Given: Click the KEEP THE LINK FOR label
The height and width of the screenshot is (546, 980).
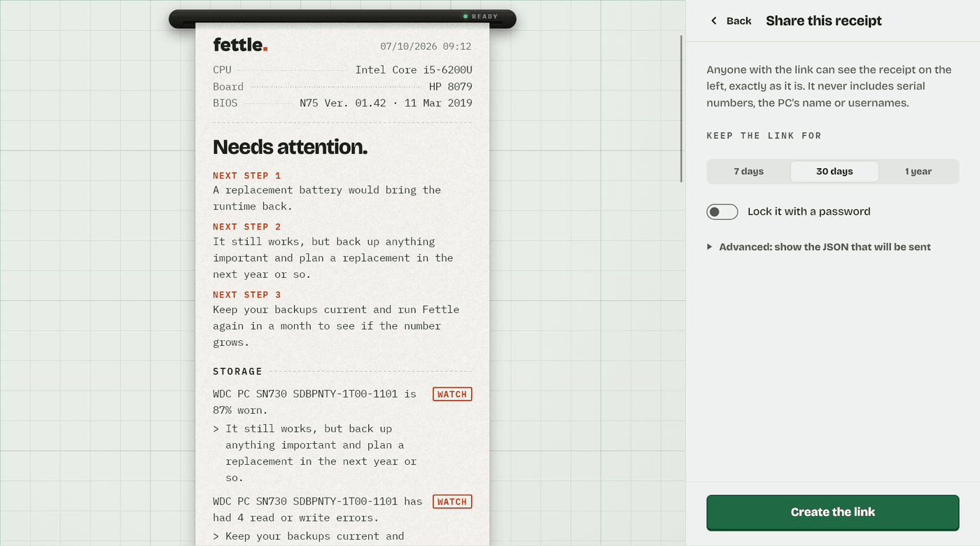Looking at the screenshot, I should coord(764,135).
